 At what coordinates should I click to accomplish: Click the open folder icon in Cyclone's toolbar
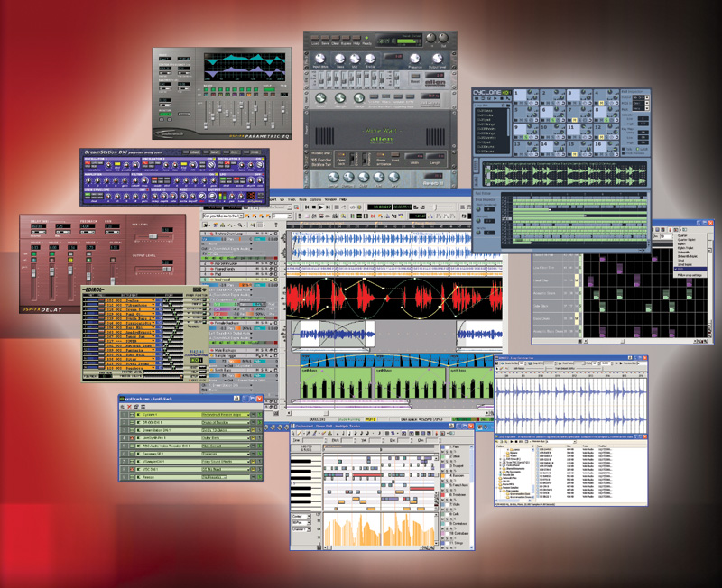tap(477, 98)
